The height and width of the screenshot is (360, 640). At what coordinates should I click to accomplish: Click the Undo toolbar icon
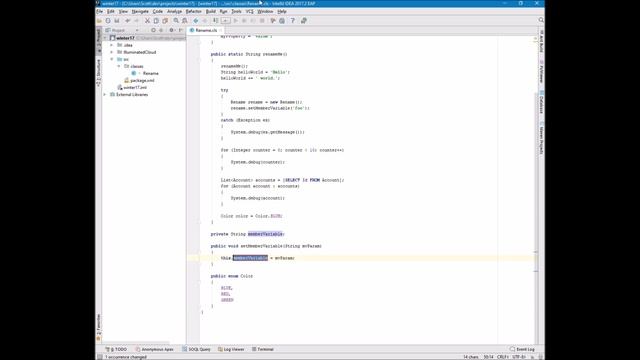[128, 20]
